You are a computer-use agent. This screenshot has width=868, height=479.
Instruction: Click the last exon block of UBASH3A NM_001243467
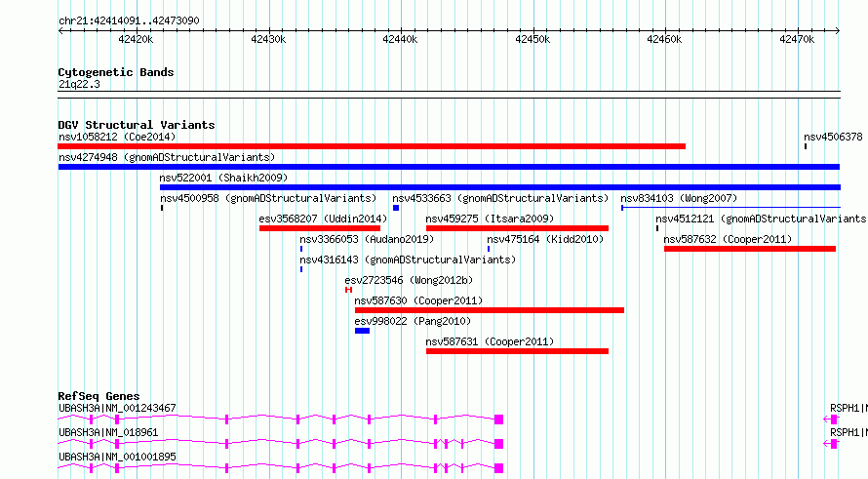pos(498,419)
